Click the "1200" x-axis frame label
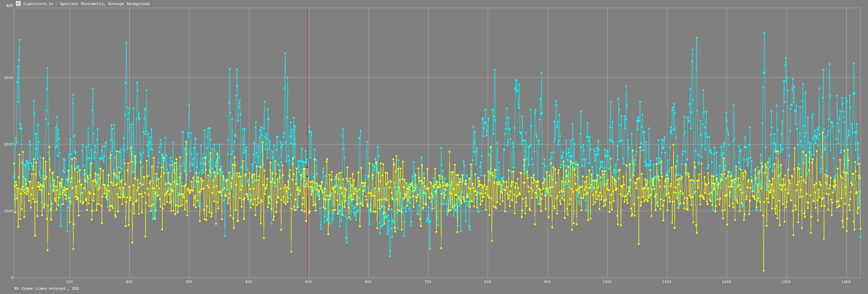Image resolution: width=868 pixels, height=294 pixels. [726, 282]
